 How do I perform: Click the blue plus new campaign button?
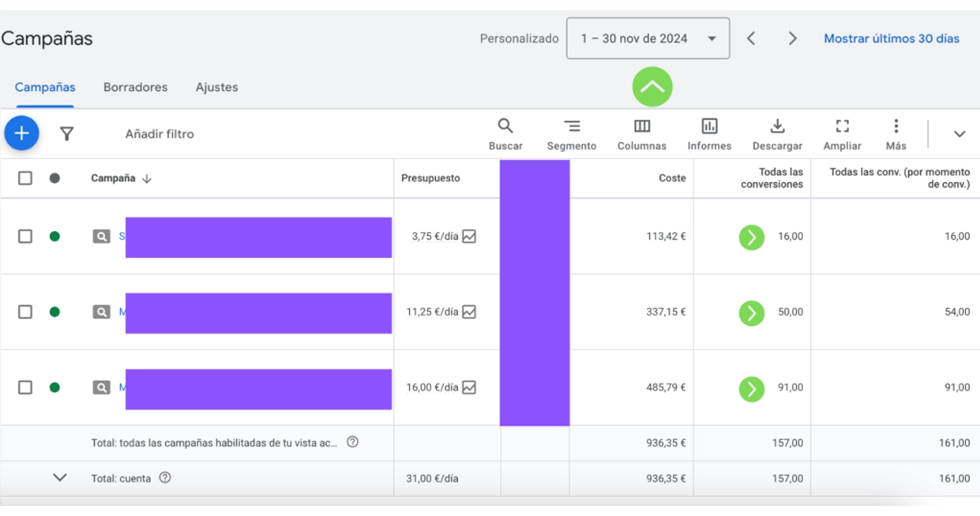pyautogui.click(x=21, y=133)
